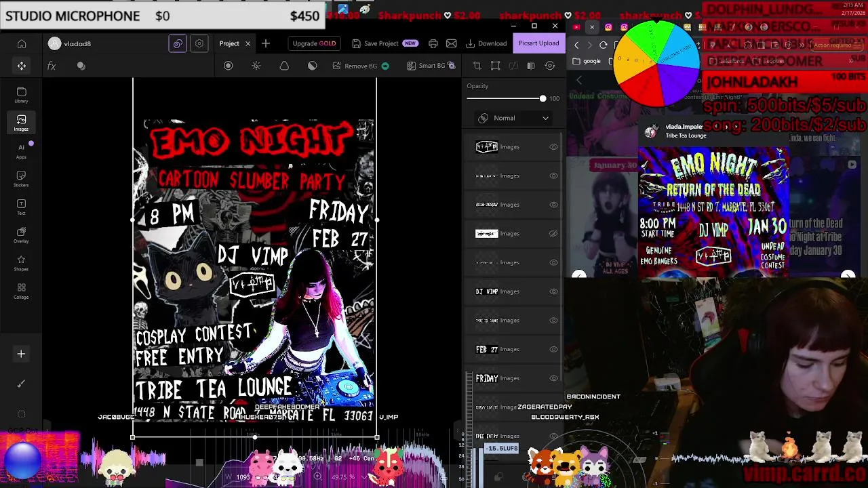Screen dimensions: 868x488
Task: Open the google bookmark in browser
Action: coord(587,61)
